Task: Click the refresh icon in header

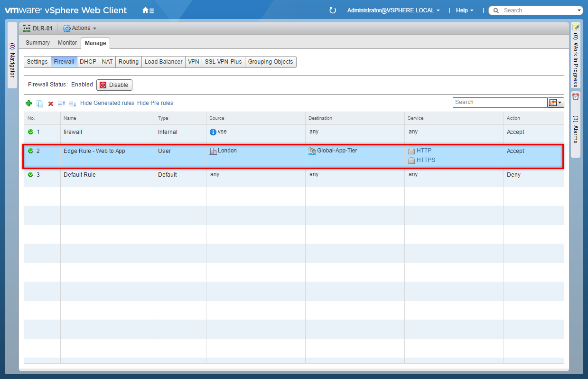Action: coord(333,10)
